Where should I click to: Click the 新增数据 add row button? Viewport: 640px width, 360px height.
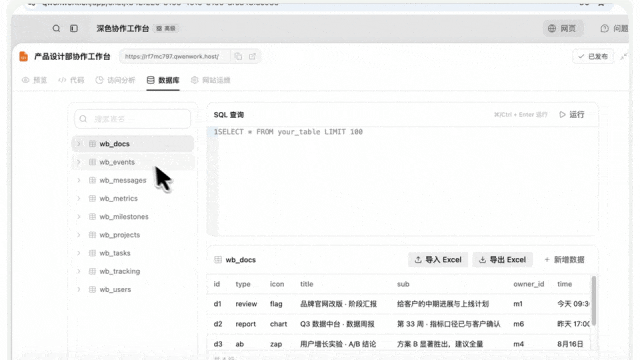(x=564, y=260)
